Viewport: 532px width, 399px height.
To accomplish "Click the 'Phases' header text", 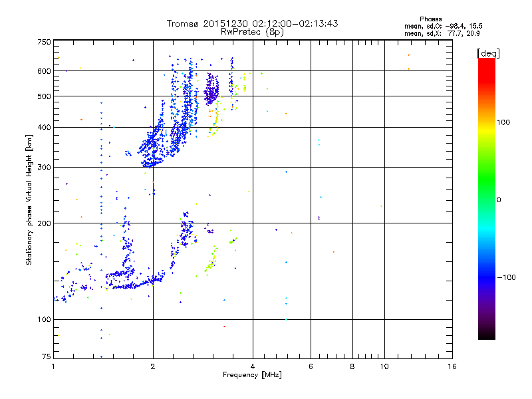I will click(x=430, y=19).
